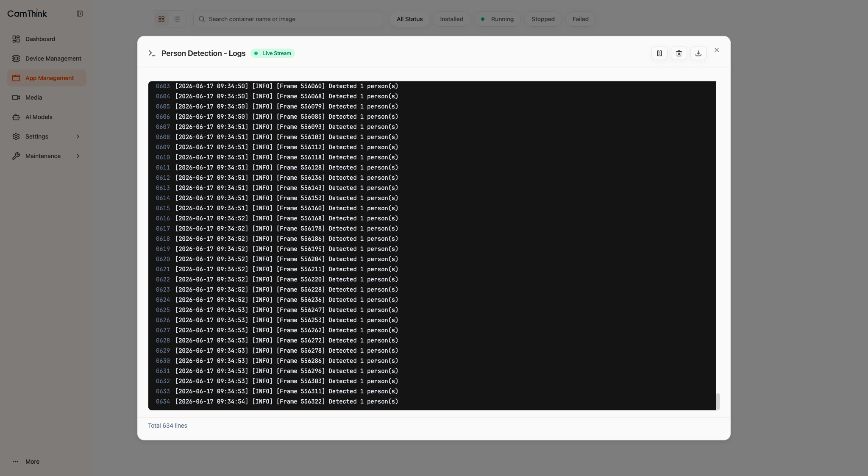Clear logs with the trash icon
Screen dimensions: 868x476
[679, 53]
